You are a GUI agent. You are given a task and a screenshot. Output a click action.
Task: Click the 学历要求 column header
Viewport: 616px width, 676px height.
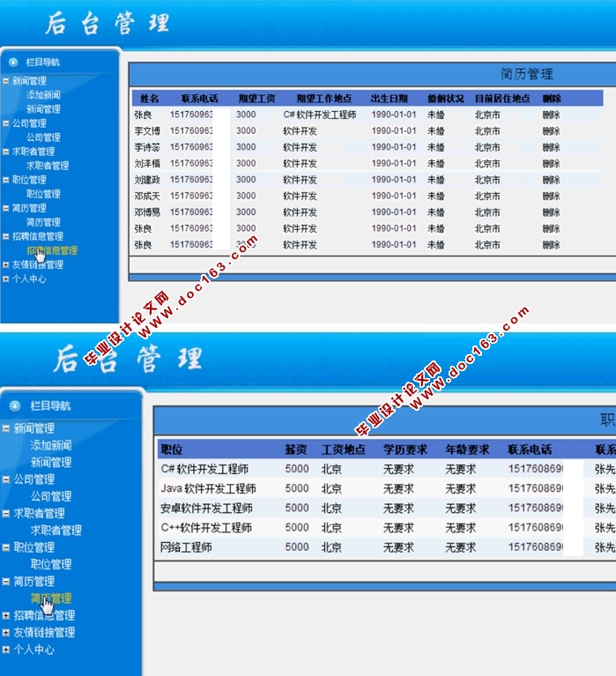[405, 449]
